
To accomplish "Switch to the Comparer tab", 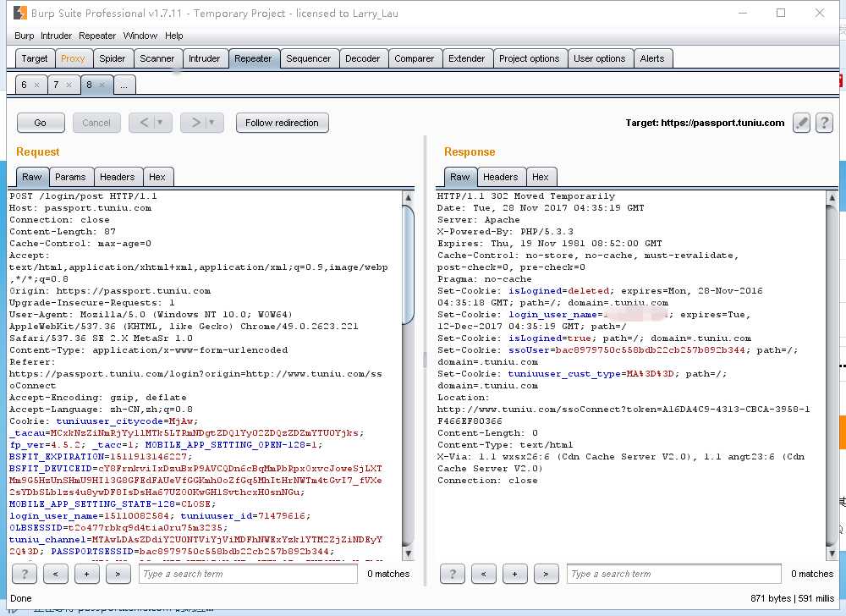I will 415,58.
